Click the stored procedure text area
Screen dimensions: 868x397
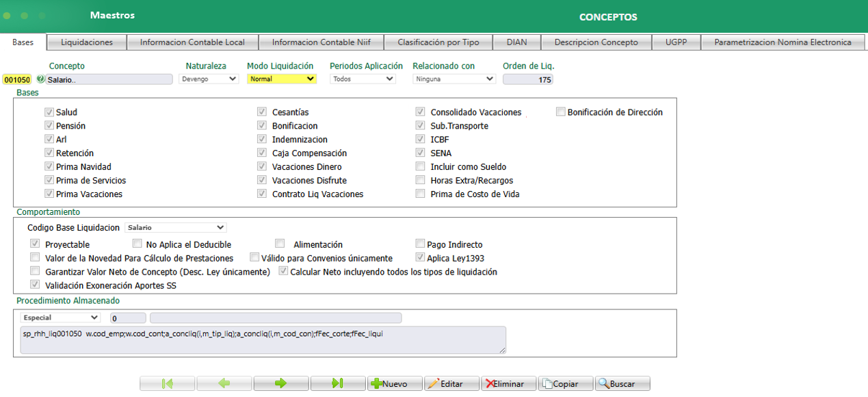click(263, 340)
